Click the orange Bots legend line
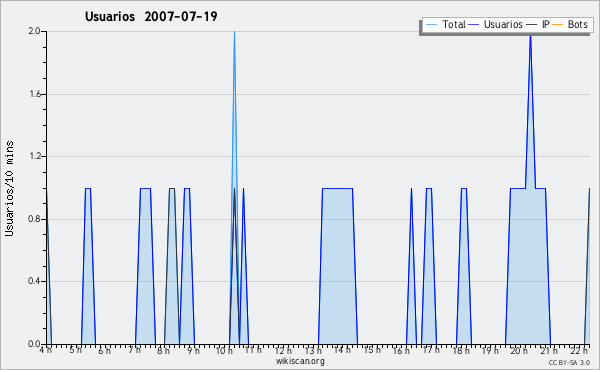Viewport: 600px width, 370px height. click(x=558, y=25)
